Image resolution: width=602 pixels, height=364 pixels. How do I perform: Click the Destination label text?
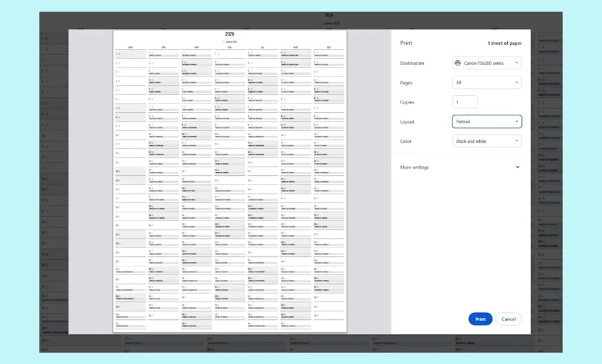(x=412, y=64)
